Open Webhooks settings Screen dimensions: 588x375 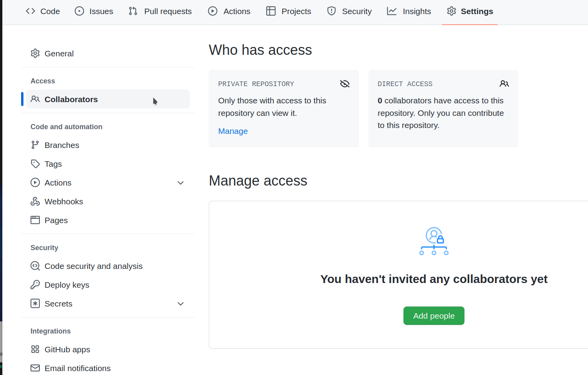coord(108,201)
